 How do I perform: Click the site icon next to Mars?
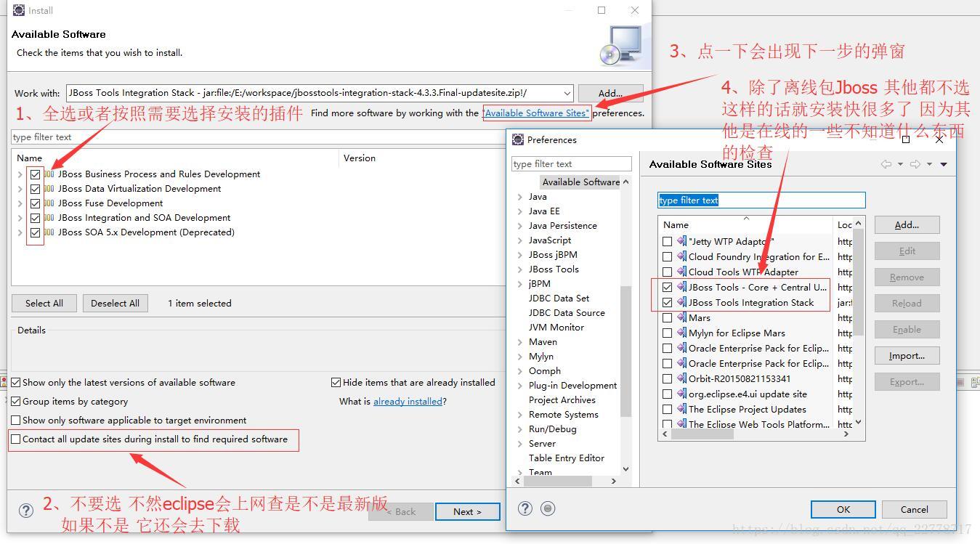click(681, 317)
